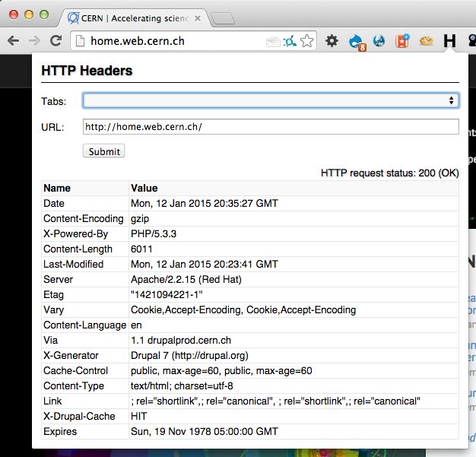This screenshot has height=457, width=476.
Task: Select the Last-Modified value ending 20:23:41 GMT
Action: [205, 264]
